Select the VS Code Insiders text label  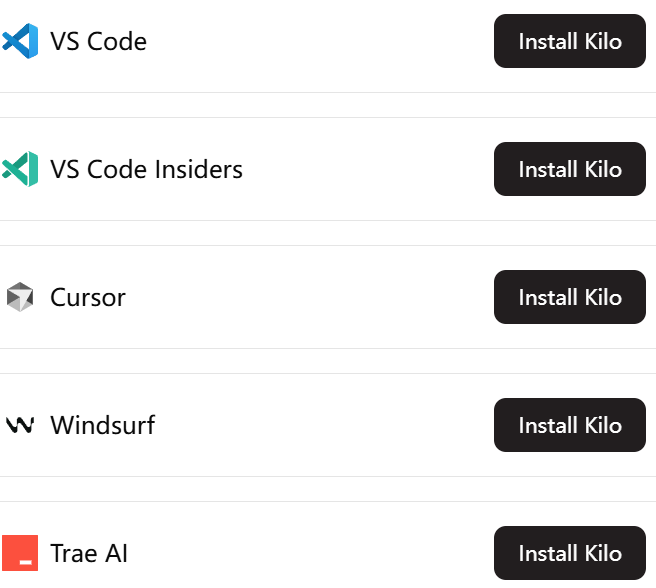click(146, 169)
